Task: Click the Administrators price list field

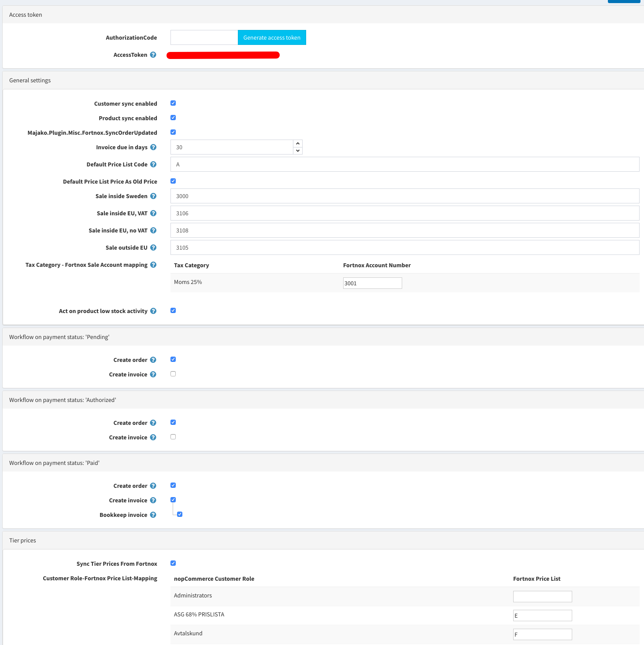Action: pos(543,597)
